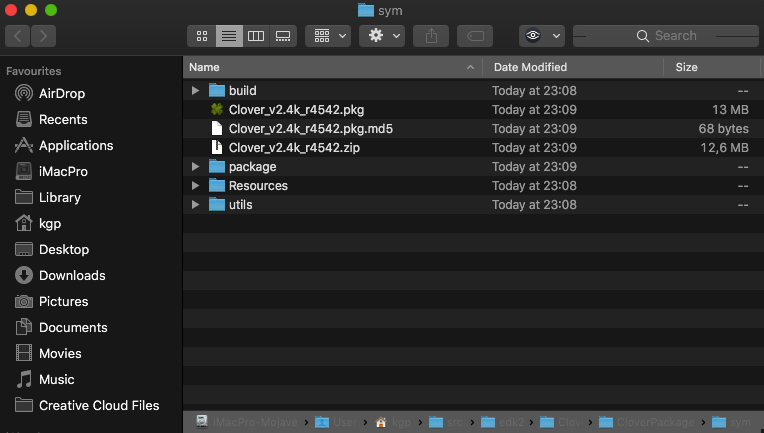
Task: Click sym in the path bar
Action: coord(731,422)
